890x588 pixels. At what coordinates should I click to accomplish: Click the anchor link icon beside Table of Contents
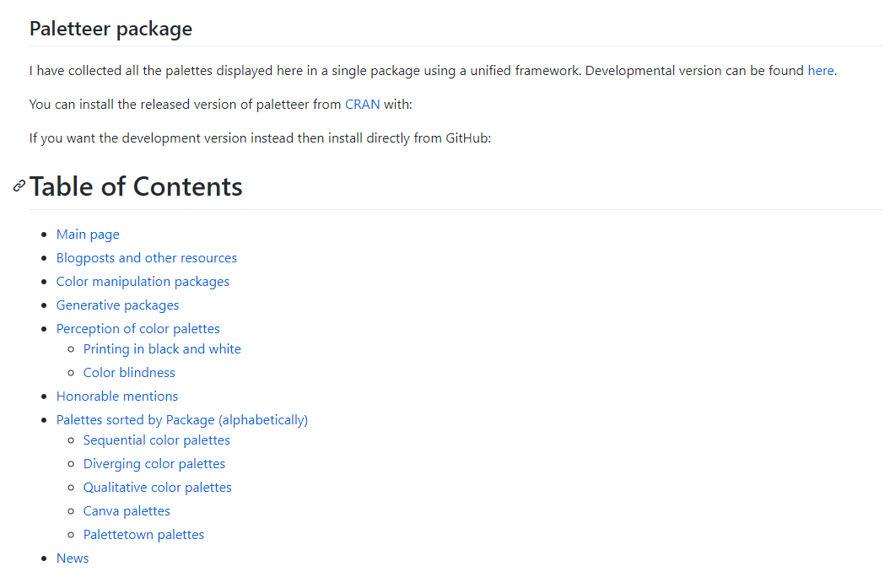pos(19,186)
